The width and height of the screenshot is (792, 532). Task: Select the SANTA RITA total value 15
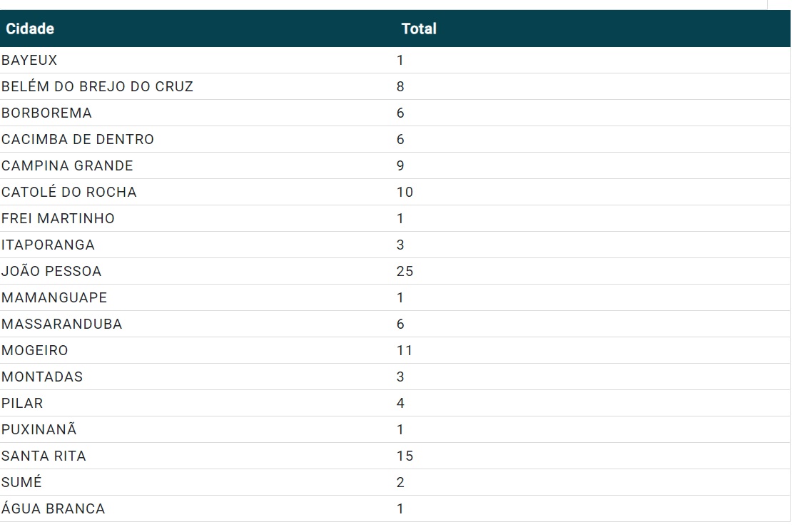405,456
